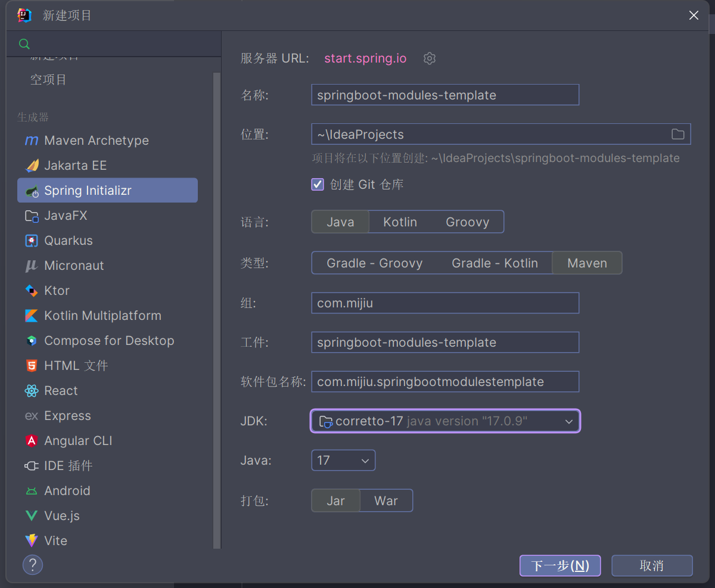
Task: Open help with question mark button
Action: click(33, 564)
